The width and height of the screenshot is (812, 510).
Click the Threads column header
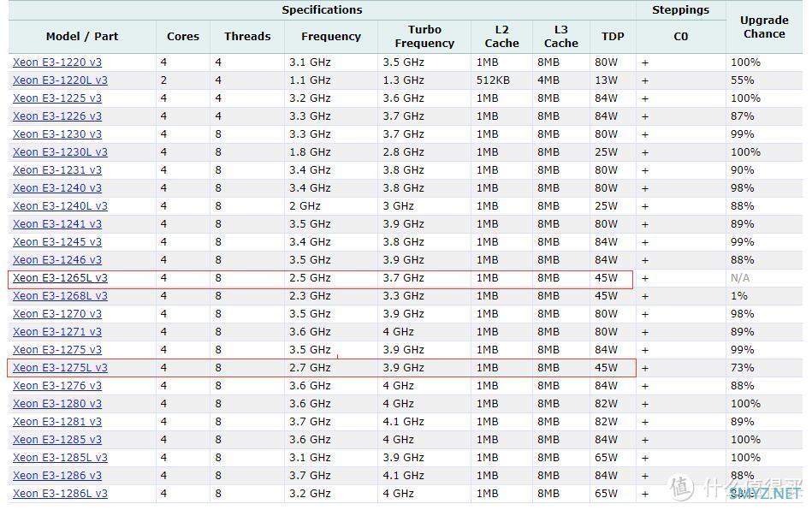pyautogui.click(x=247, y=36)
